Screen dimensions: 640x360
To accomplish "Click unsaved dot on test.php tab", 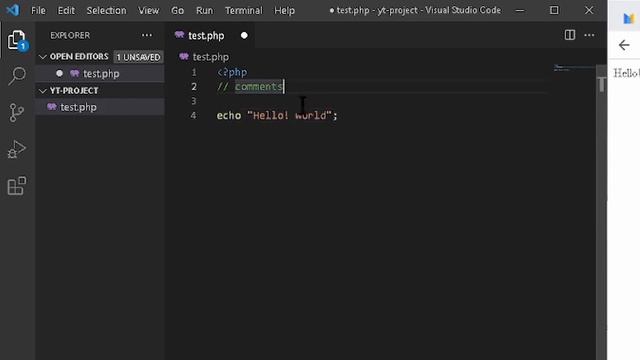I will [x=244, y=36].
